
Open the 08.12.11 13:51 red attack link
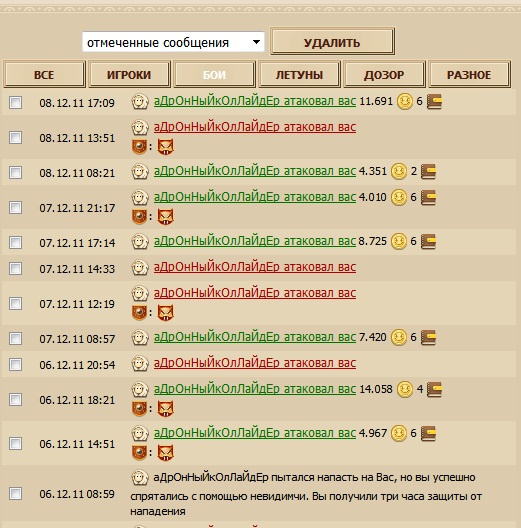point(255,127)
